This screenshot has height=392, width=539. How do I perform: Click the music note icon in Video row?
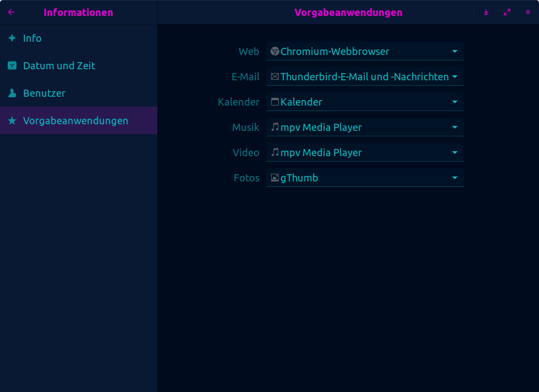point(274,152)
